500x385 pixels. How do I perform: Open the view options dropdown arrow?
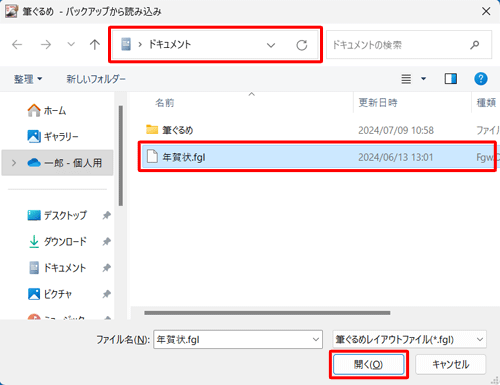point(423,79)
